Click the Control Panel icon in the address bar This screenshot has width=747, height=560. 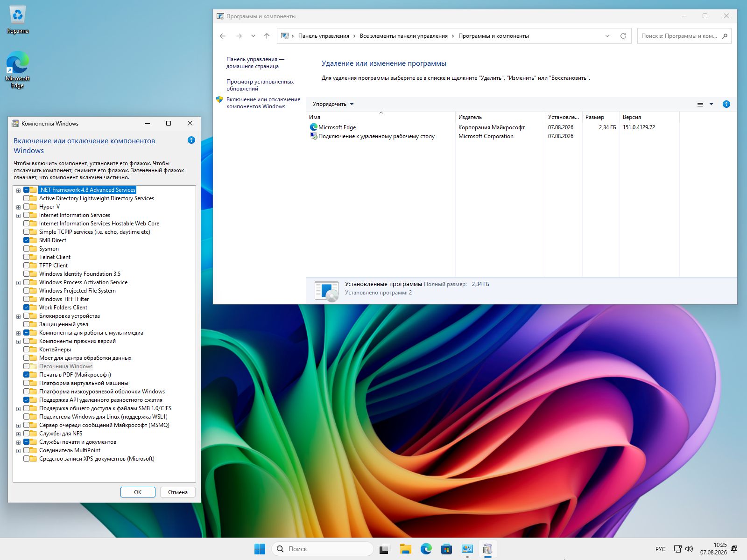[x=285, y=36]
